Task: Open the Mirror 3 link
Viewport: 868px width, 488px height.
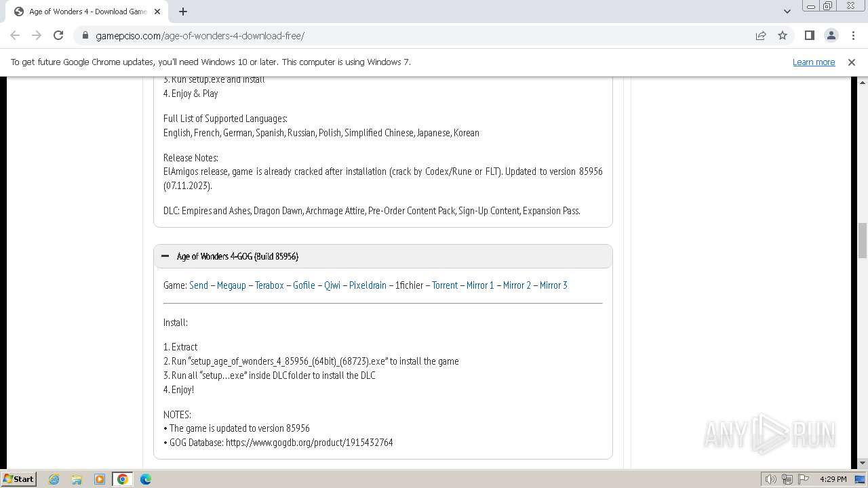Action: coord(553,285)
